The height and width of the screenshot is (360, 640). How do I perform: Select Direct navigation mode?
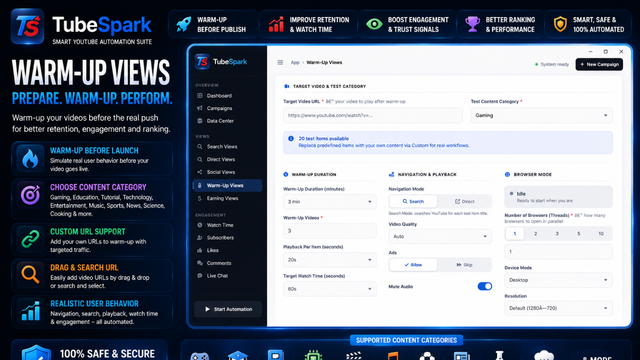coord(464,201)
